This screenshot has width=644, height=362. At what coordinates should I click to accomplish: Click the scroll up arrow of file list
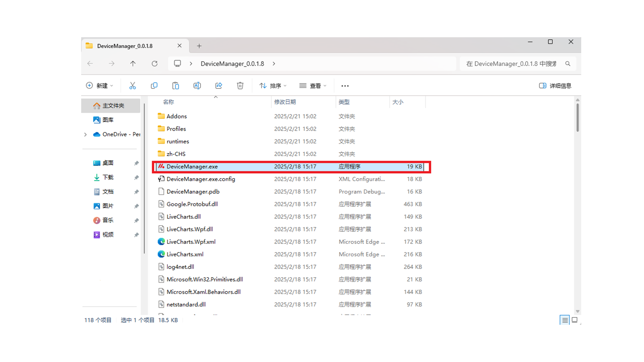578,100
